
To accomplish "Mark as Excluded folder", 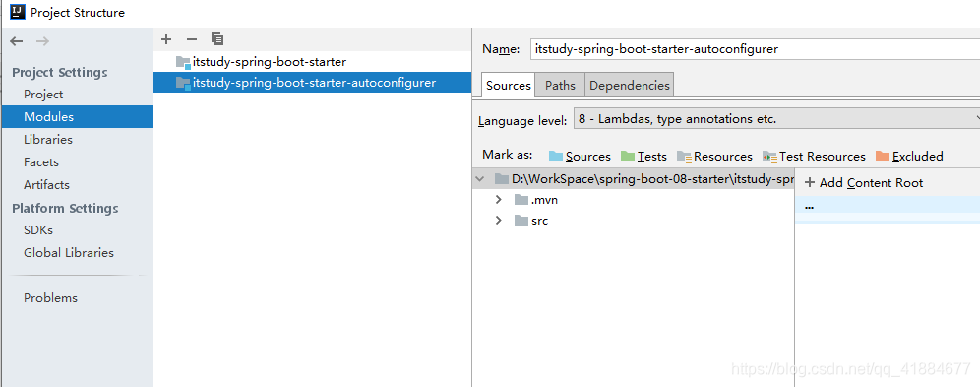I will click(x=909, y=157).
